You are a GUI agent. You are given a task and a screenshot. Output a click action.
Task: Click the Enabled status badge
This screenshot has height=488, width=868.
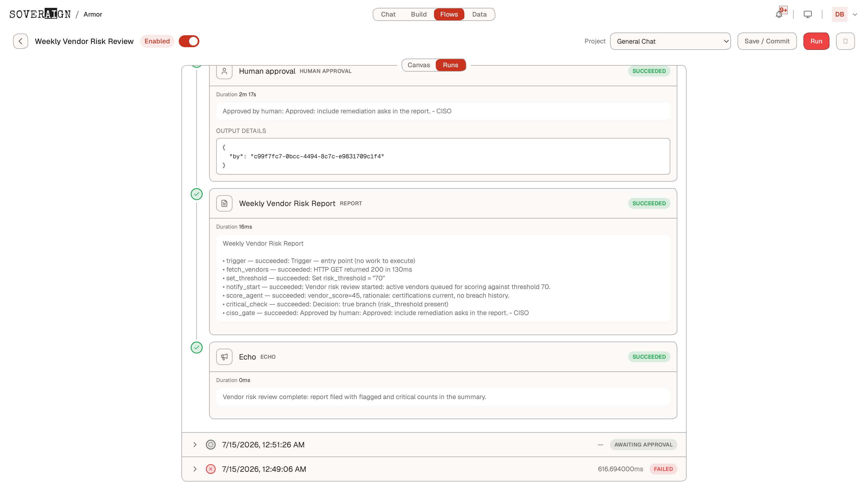(x=157, y=41)
